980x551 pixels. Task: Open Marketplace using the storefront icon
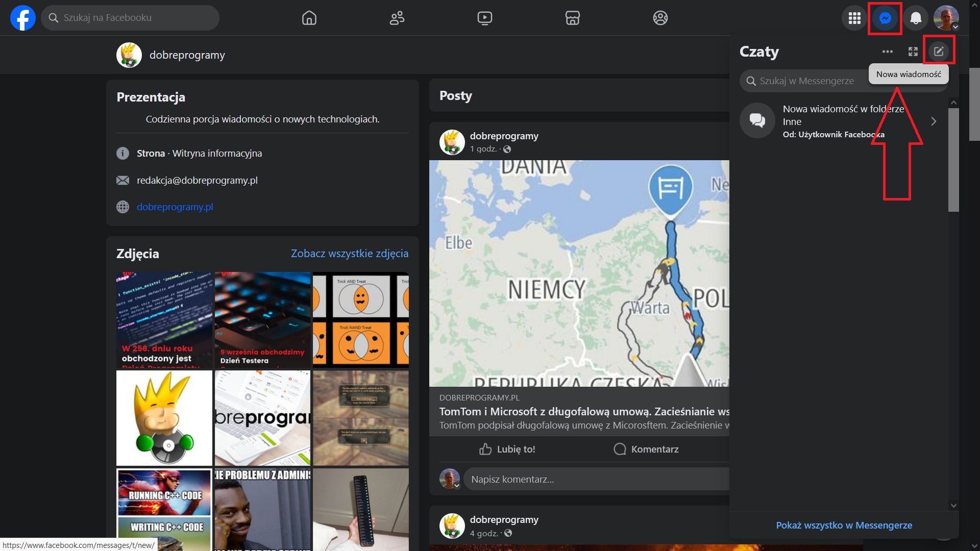(573, 17)
